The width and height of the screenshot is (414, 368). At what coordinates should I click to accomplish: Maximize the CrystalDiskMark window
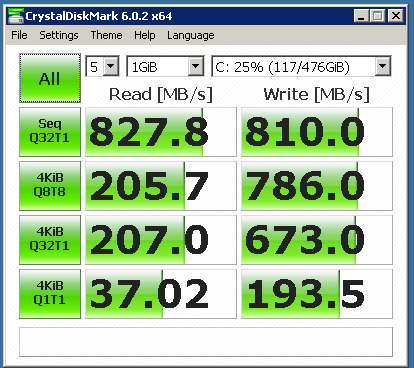pos(378,16)
